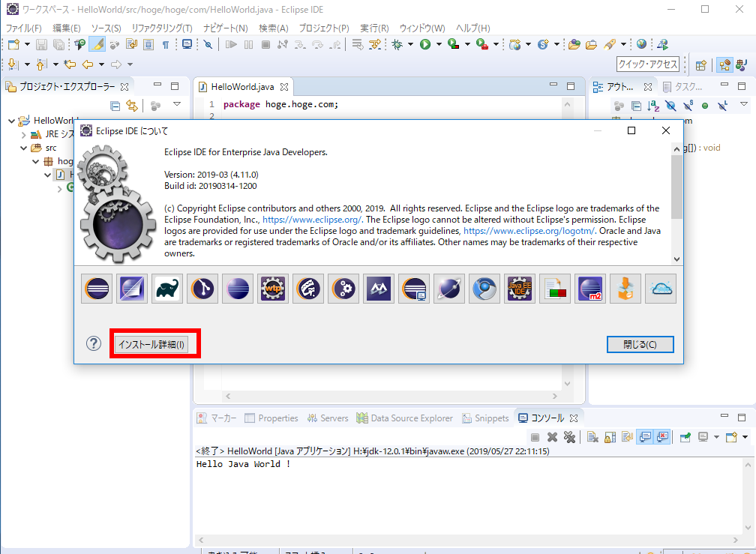Click the Debug bug icon in the toolbar
Viewport: 756px width, 554px height.
[397, 45]
